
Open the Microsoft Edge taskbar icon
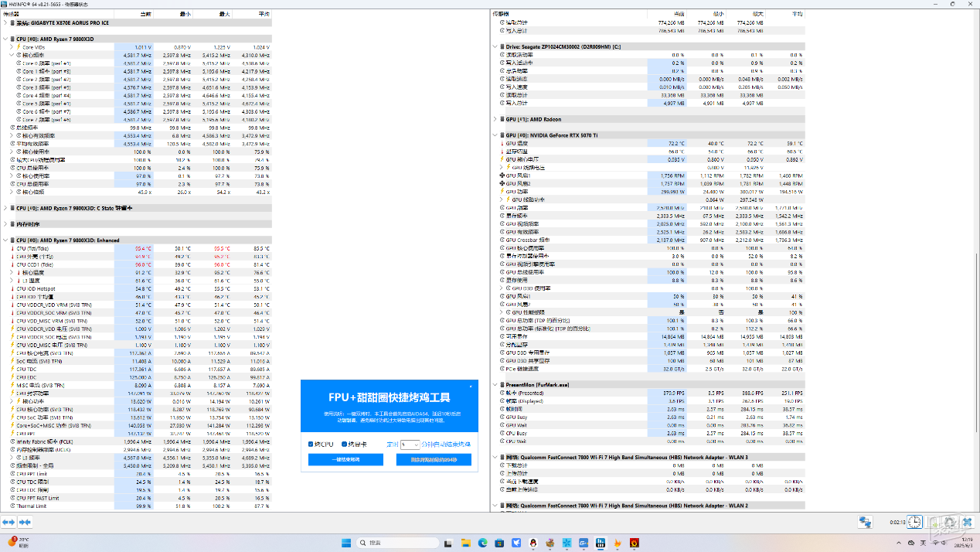coord(483,543)
